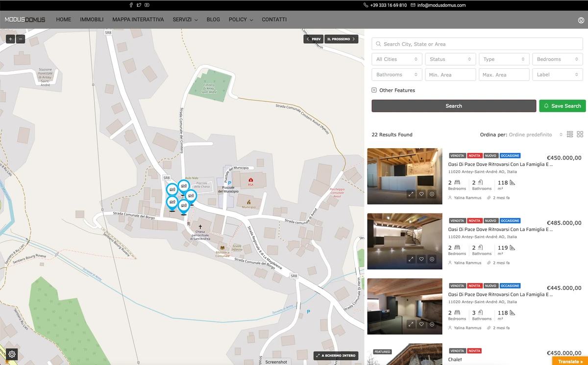Click the rightmost blue property map marker

[x=192, y=196]
